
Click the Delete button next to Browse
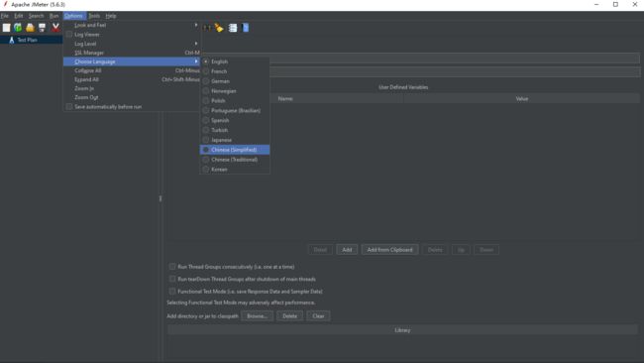pyautogui.click(x=290, y=316)
